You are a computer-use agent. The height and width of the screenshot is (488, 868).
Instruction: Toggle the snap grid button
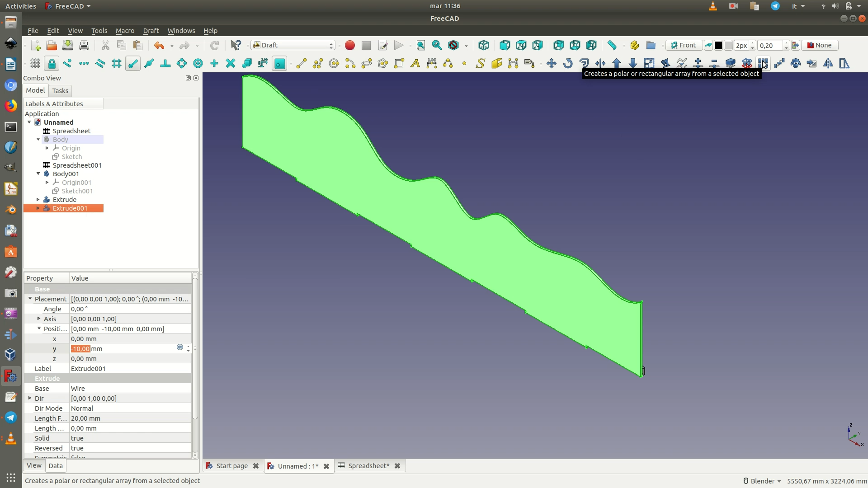(x=35, y=63)
